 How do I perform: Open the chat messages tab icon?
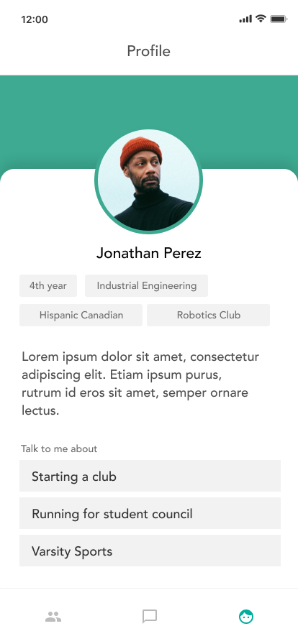(x=150, y=617)
